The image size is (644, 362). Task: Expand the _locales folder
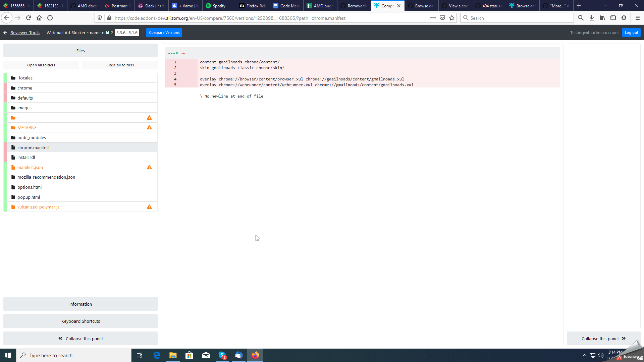click(25, 78)
